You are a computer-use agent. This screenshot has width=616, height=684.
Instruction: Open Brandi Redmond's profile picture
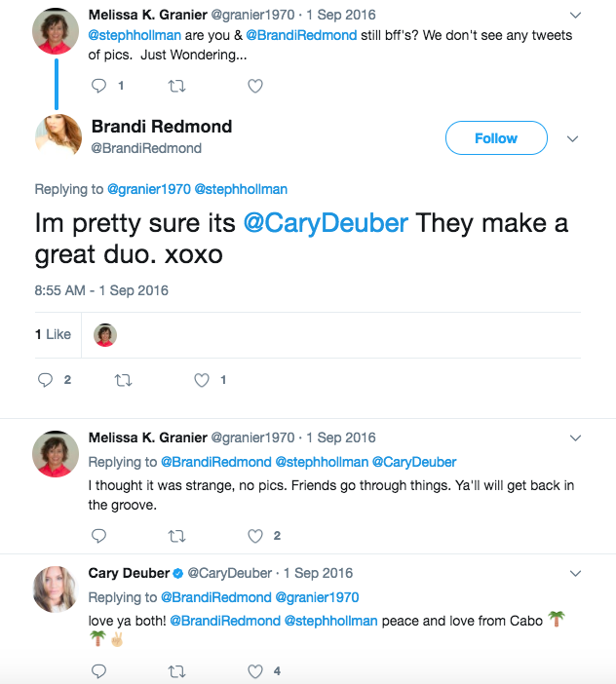[x=57, y=136]
